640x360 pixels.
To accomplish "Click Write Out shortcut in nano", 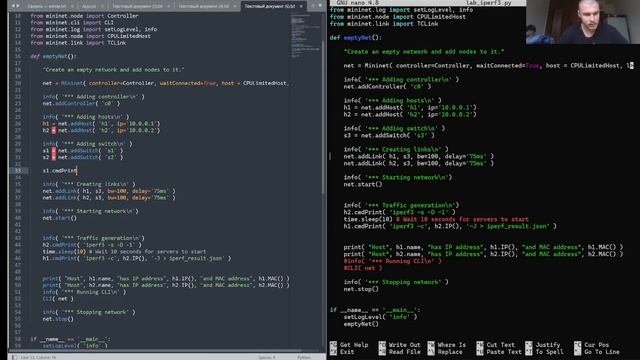I will 399,345.
